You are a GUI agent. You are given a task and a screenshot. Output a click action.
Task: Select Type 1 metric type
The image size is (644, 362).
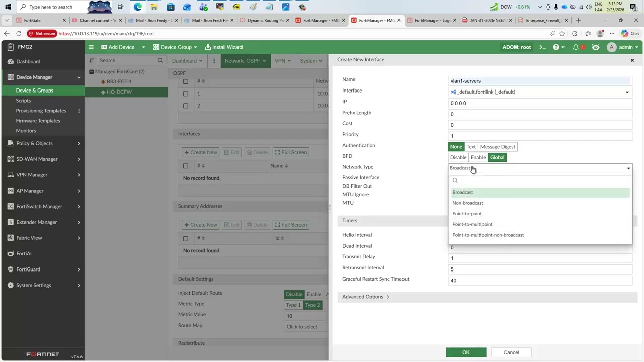click(293, 305)
